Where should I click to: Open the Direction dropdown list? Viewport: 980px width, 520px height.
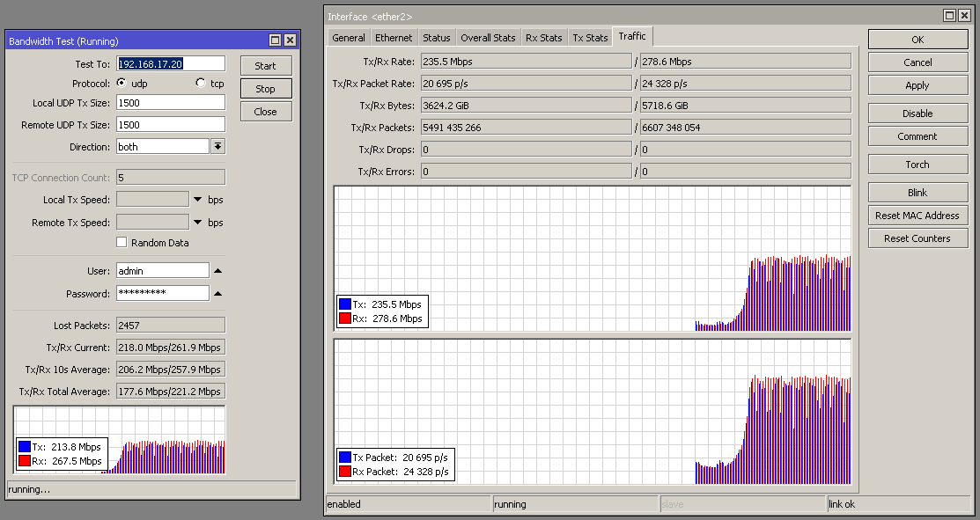point(218,147)
